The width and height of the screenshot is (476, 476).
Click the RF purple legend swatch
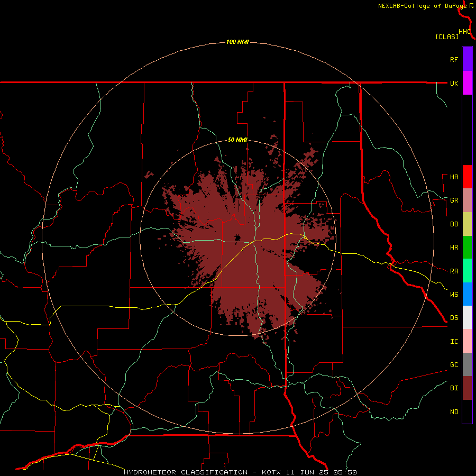click(x=467, y=59)
